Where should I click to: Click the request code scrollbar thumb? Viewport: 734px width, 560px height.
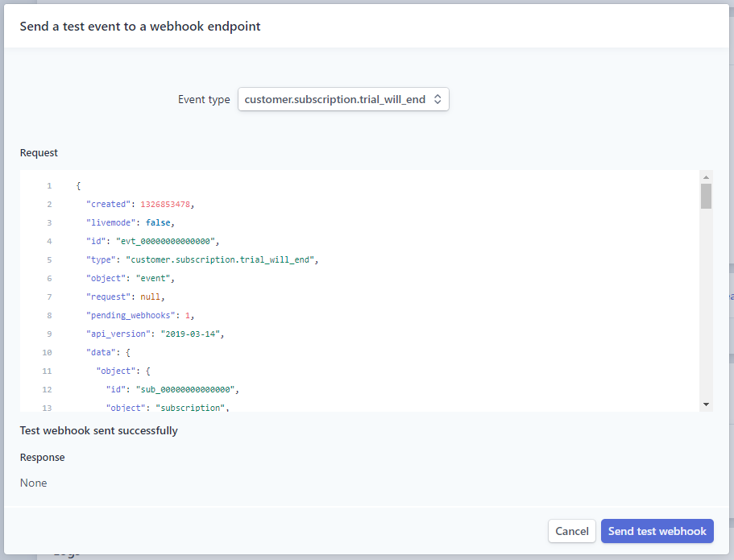point(706,196)
